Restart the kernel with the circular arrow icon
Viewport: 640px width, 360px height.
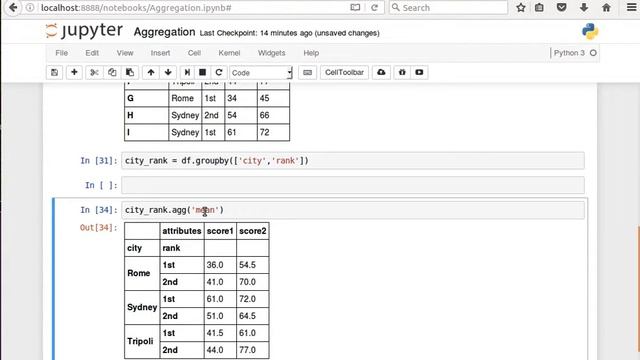coord(218,73)
